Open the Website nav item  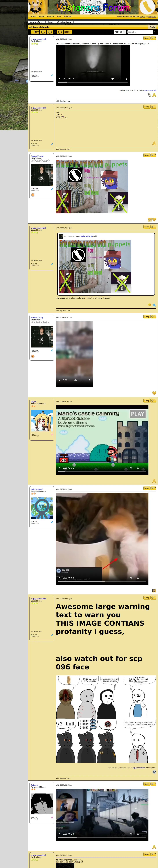[67, 16]
